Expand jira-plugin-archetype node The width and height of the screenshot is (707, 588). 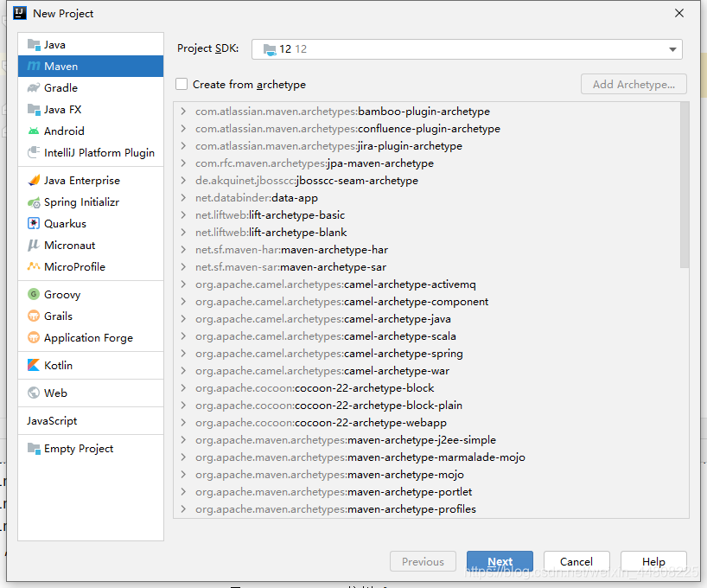[183, 146]
